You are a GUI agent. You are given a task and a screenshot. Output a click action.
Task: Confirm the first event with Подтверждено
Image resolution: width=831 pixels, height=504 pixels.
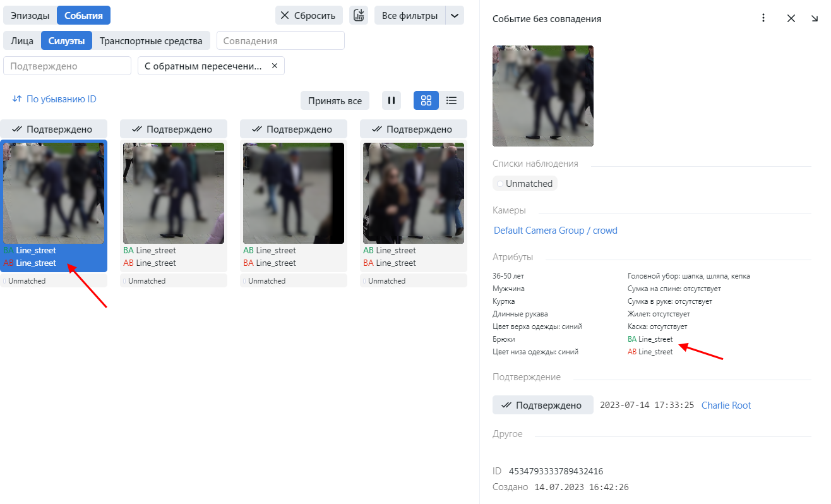pyautogui.click(x=54, y=128)
